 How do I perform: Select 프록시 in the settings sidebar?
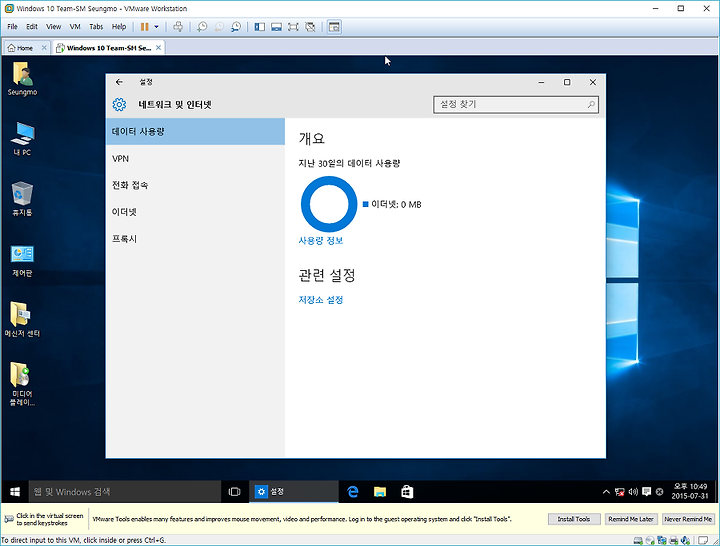tap(195, 239)
